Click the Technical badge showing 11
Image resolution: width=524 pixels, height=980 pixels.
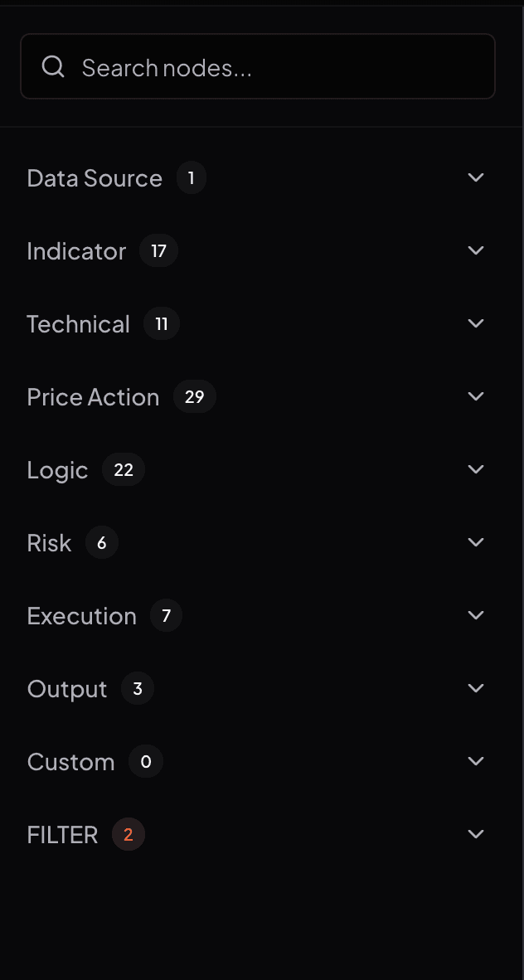pos(161,324)
